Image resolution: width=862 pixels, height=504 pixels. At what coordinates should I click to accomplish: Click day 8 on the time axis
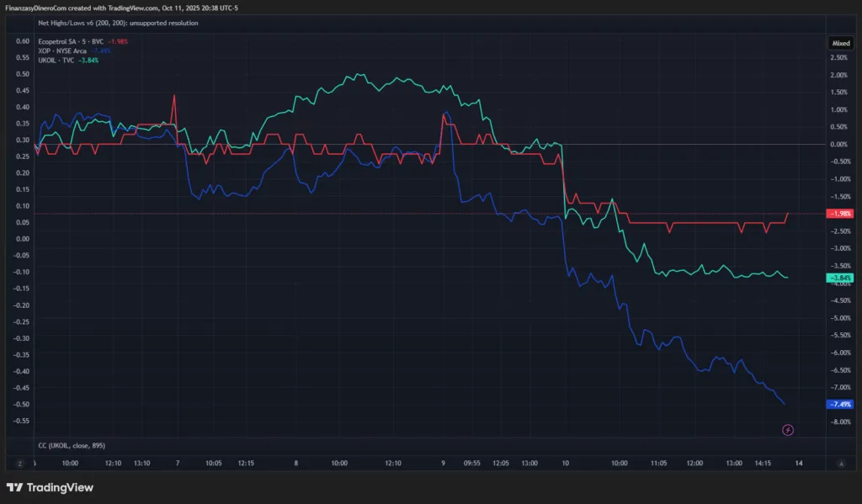[x=296, y=463]
